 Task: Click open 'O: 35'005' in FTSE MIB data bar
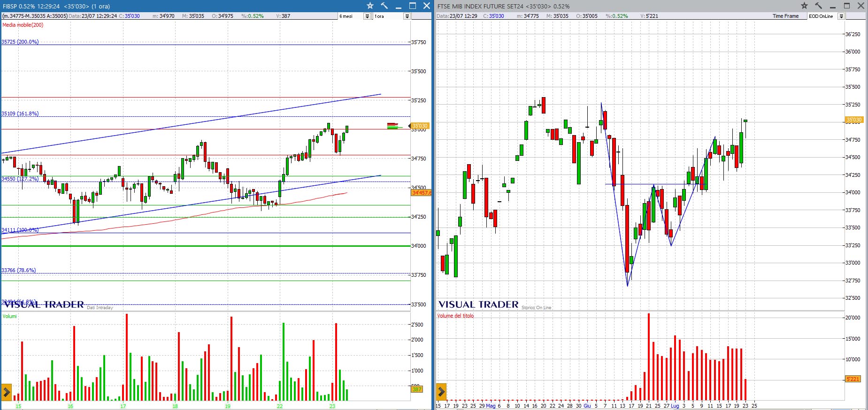[x=587, y=16]
